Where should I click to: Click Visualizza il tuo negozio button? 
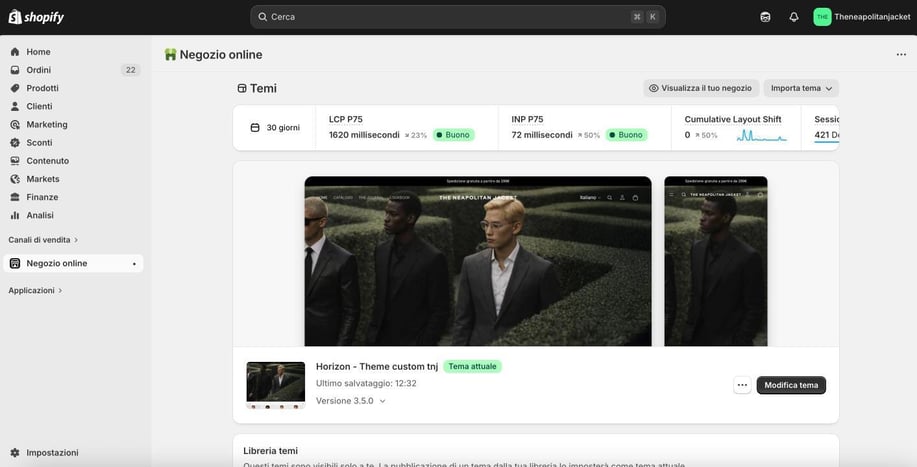(701, 88)
